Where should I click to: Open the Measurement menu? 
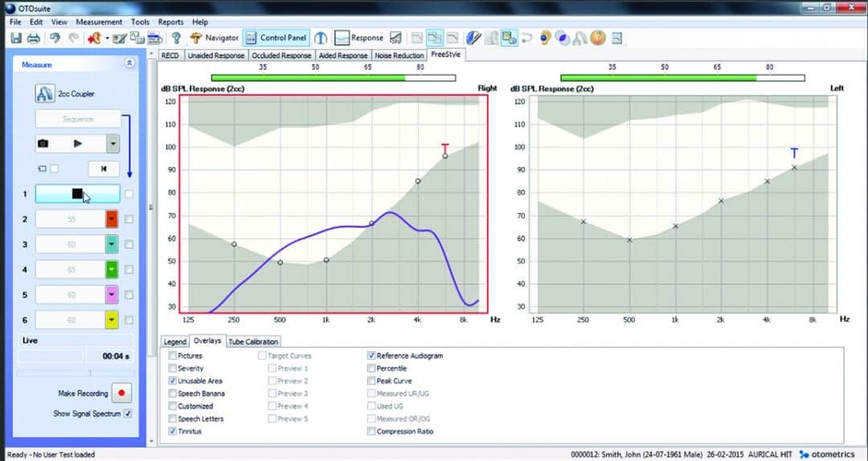[100, 22]
